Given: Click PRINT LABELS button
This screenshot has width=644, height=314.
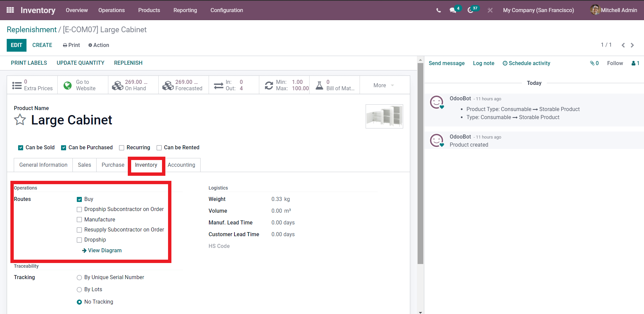Looking at the screenshot, I should [29, 63].
